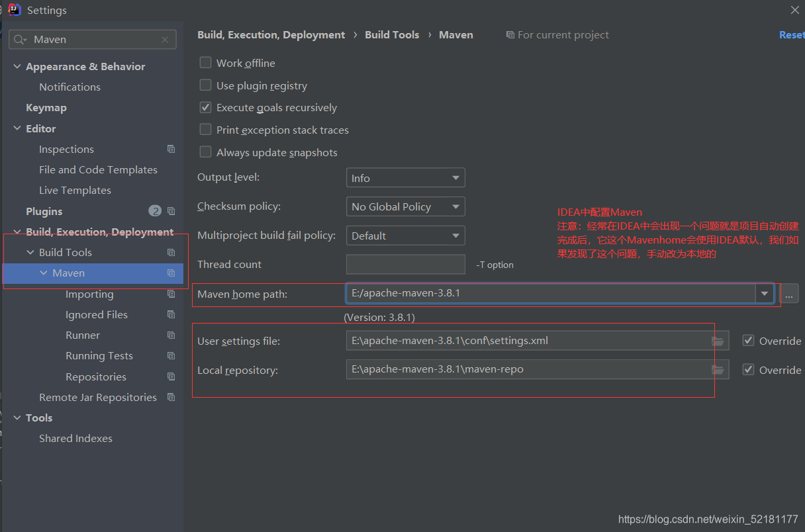805x532 pixels.
Task: Enable Print exception stack traces
Action: coord(205,130)
